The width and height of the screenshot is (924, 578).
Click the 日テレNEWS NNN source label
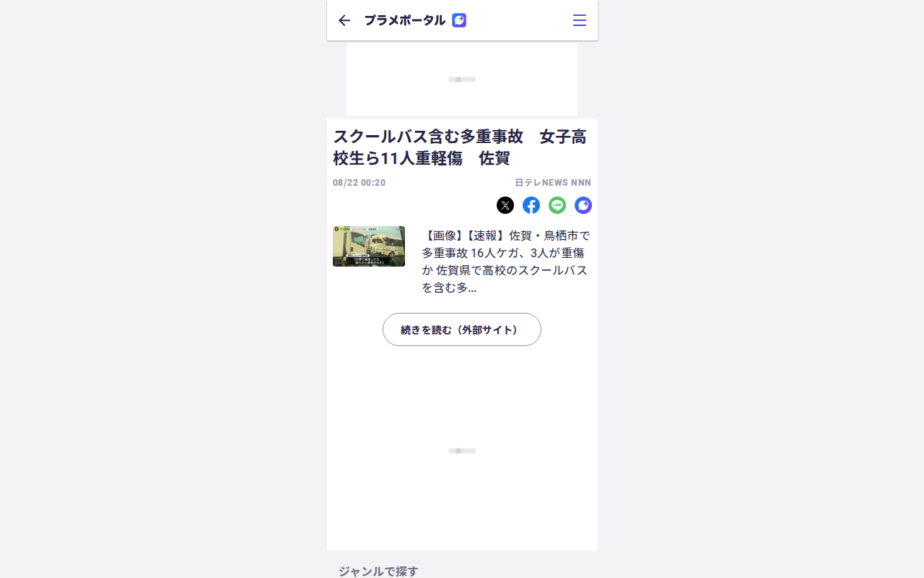[553, 183]
